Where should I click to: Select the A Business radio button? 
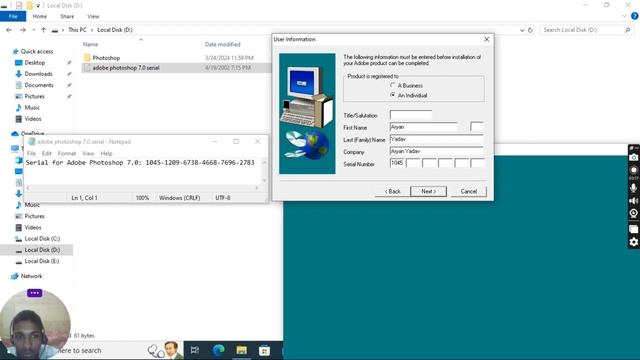(x=393, y=85)
